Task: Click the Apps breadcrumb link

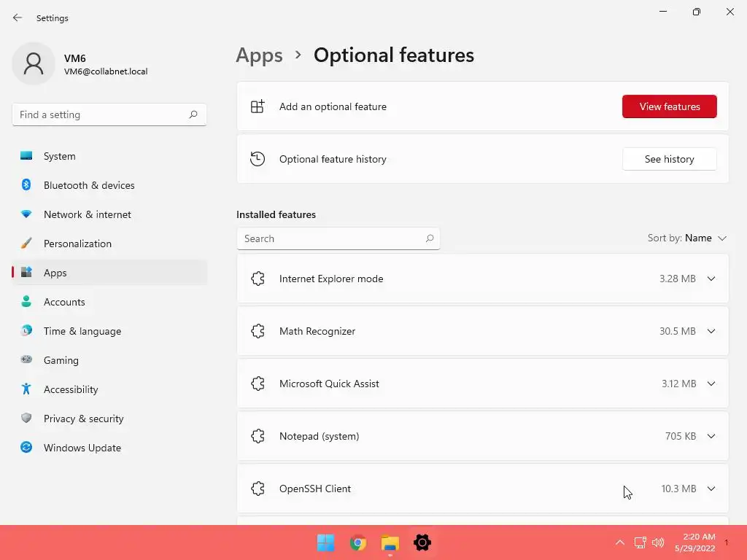Action: [259, 55]
